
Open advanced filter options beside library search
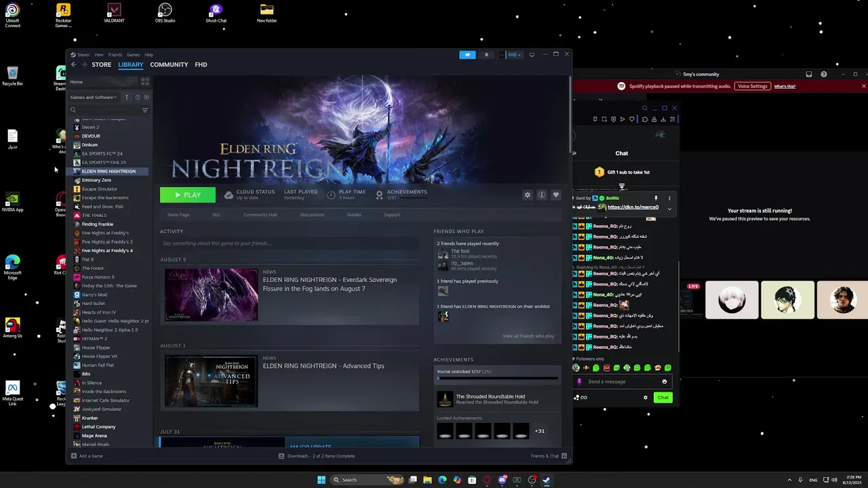pyautogui.click(x=145, y=110)
